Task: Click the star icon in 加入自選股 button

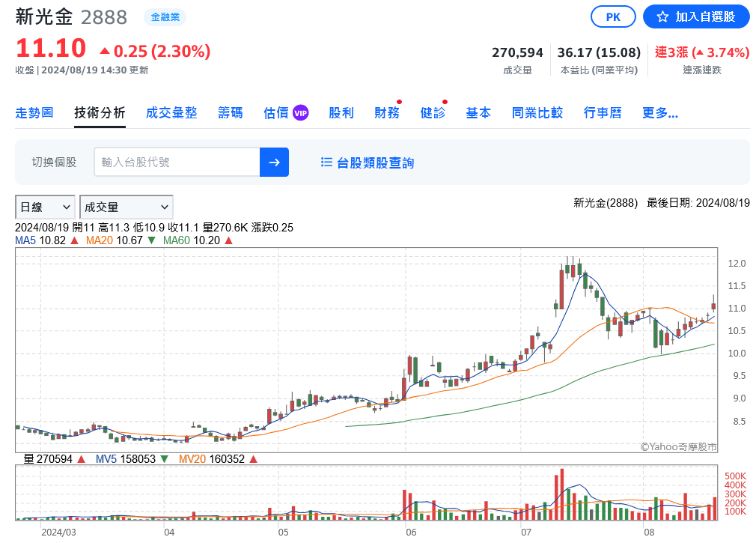Action: [x=662, y=17]
